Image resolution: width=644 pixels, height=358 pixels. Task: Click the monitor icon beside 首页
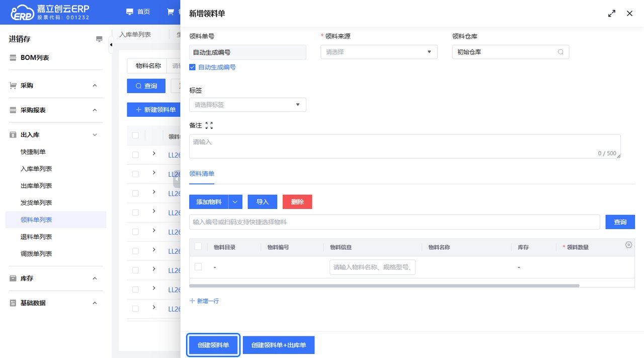tap(130, 12)
